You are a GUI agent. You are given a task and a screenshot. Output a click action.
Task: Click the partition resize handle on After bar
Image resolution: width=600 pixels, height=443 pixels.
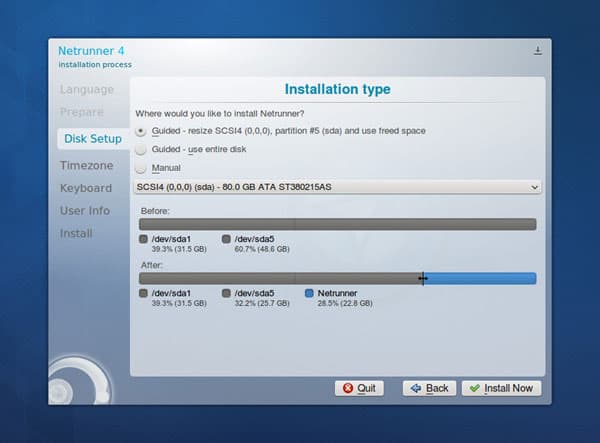423,279
